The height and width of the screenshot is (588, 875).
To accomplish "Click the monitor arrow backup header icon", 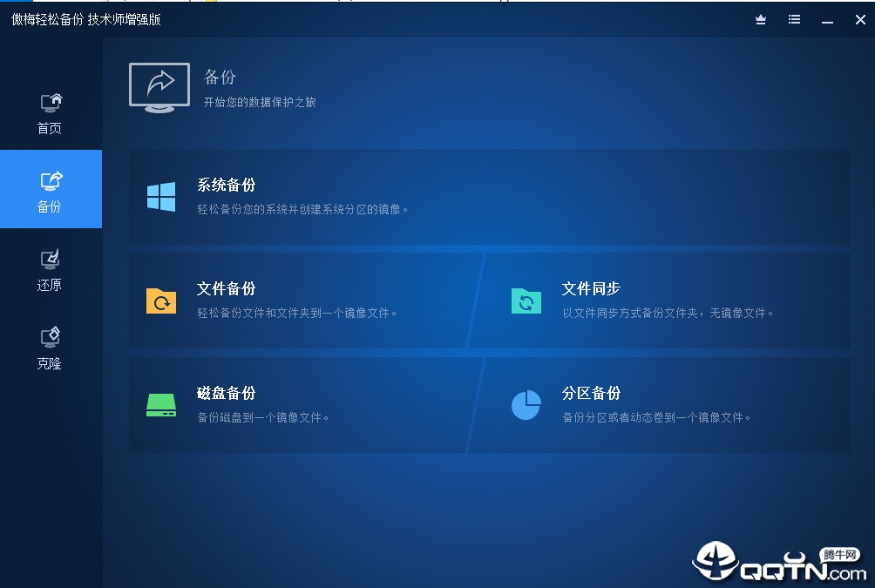I will (x=159, y=88).
